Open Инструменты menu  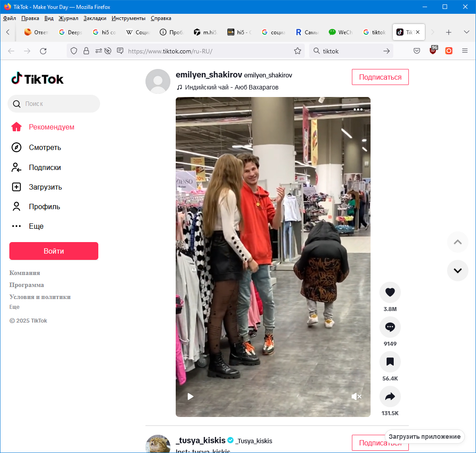click(x=129, y=18)
